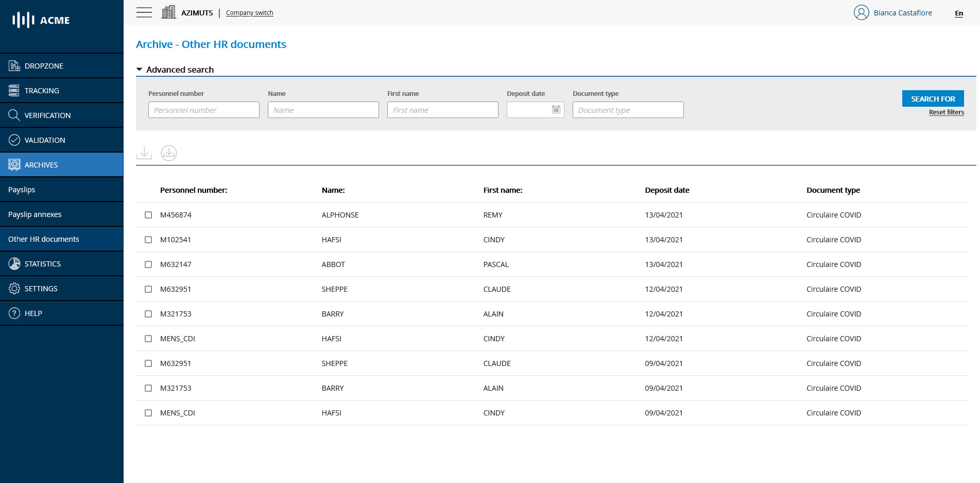This screenshot has width=980, height=483.
Task: Go to the Verification menu item
Action: click(x=47, y=115)
